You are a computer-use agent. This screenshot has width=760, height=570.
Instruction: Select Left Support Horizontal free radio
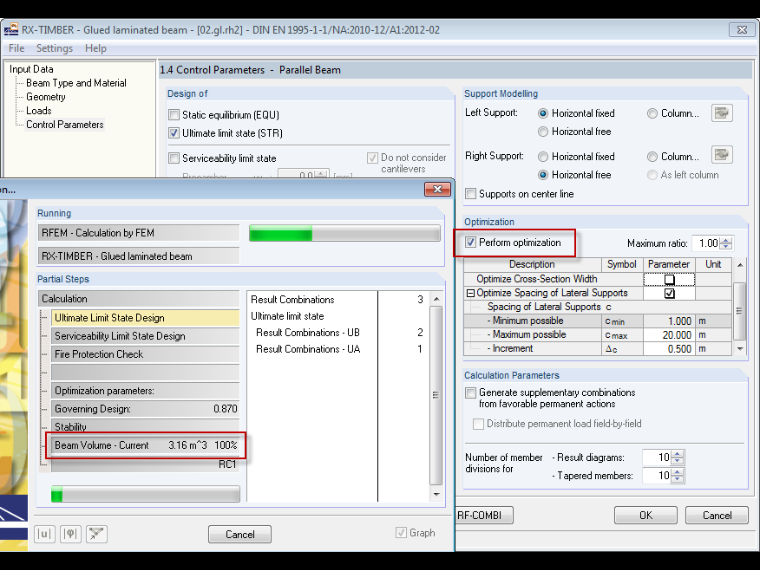click(543, 132)
